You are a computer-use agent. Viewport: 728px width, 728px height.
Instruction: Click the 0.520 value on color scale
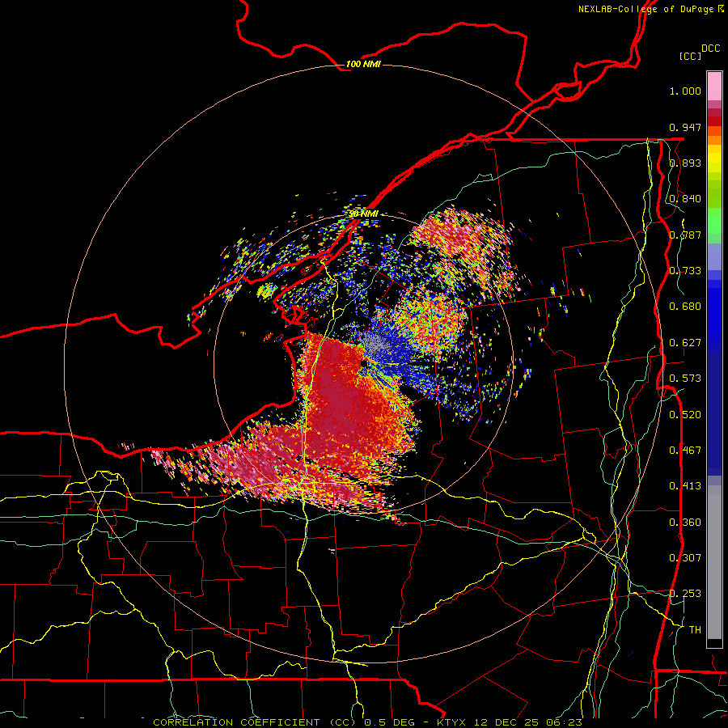(685, 415)
